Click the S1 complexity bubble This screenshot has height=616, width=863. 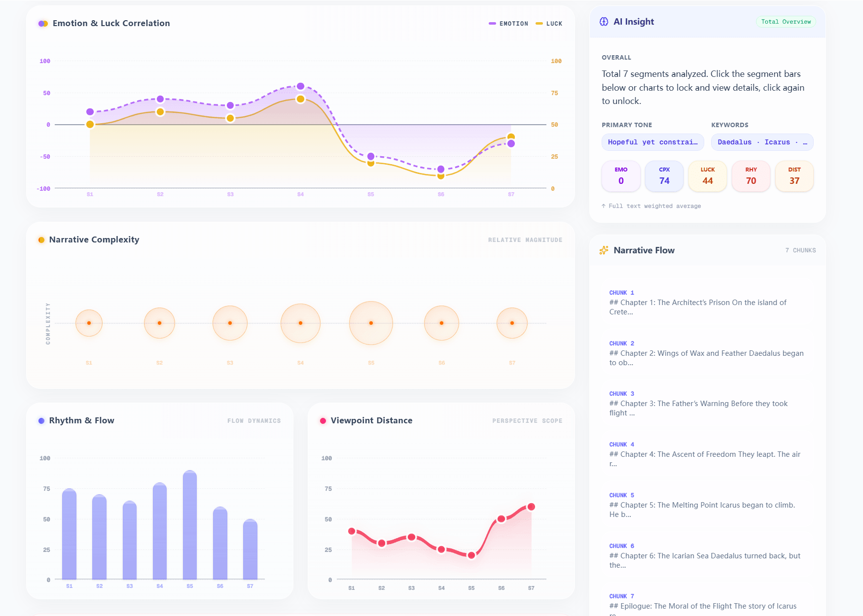point(89,323)
